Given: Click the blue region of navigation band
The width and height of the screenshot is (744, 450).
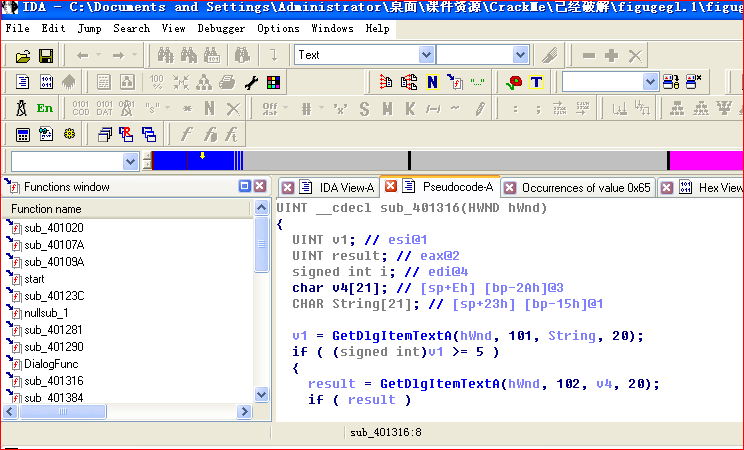Looking at the screenshot, I should pos(193,160).
